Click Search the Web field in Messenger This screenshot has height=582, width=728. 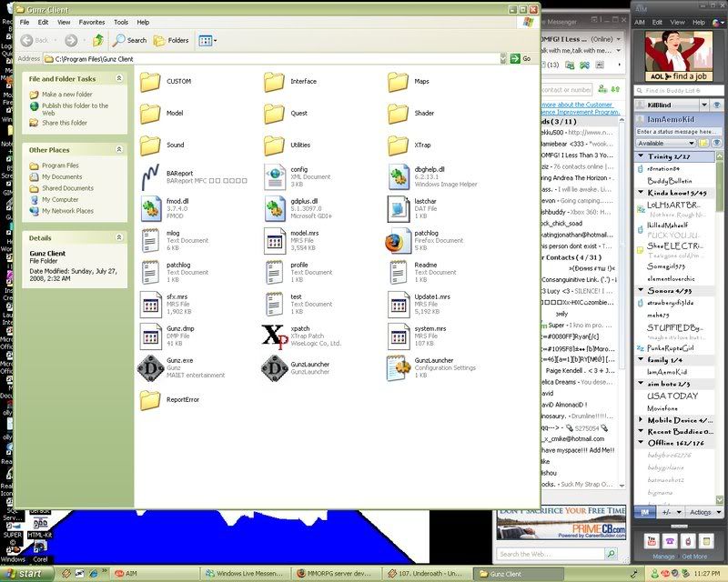click(551, 554)
